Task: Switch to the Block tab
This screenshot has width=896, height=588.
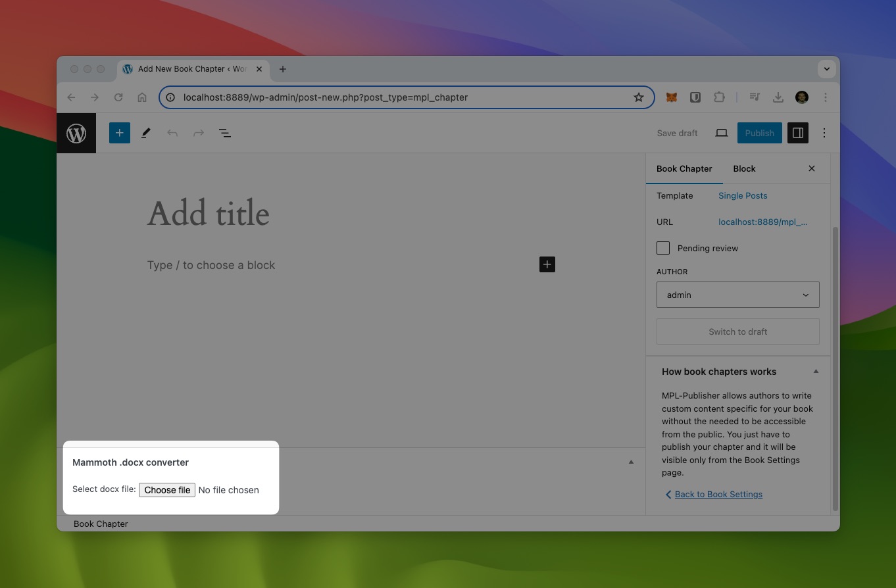Action: pyautogui.click(x=744, y=168)
